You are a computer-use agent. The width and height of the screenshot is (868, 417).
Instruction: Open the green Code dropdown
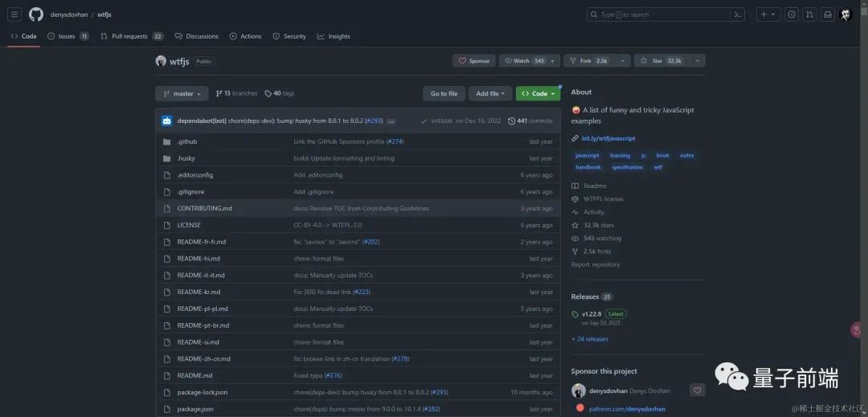[x=538, y=94]
